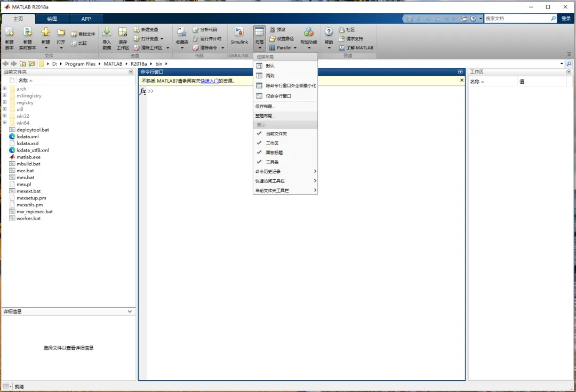This screenshot has height=392, width=576.
Task: Open the 当前文件夹 panel actions menu arrow
Action: (x=131, y=72)
